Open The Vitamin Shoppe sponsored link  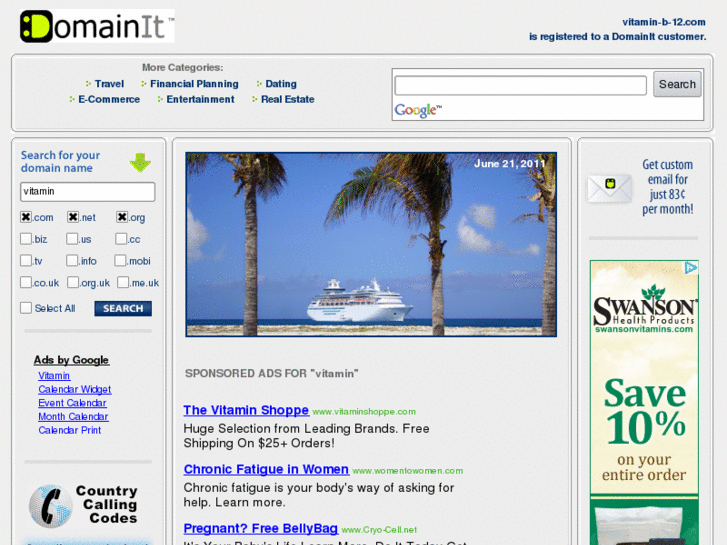tap(246, 410)
